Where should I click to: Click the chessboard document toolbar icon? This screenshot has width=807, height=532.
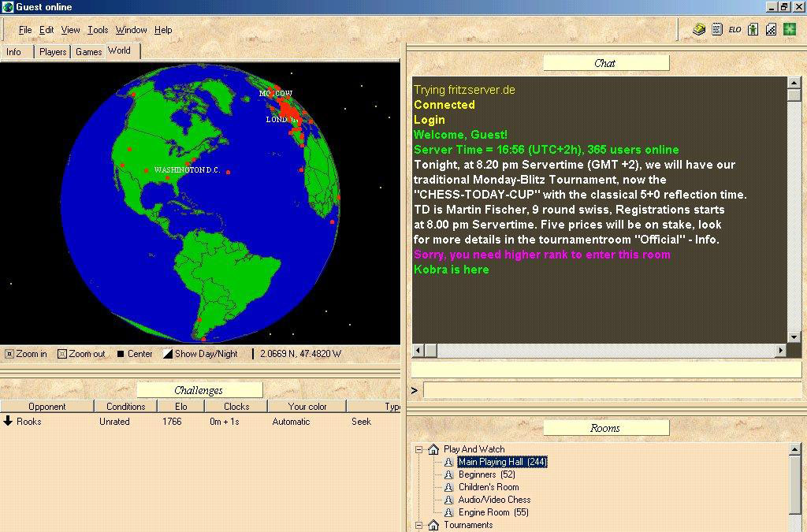click(x=771, y=30)
